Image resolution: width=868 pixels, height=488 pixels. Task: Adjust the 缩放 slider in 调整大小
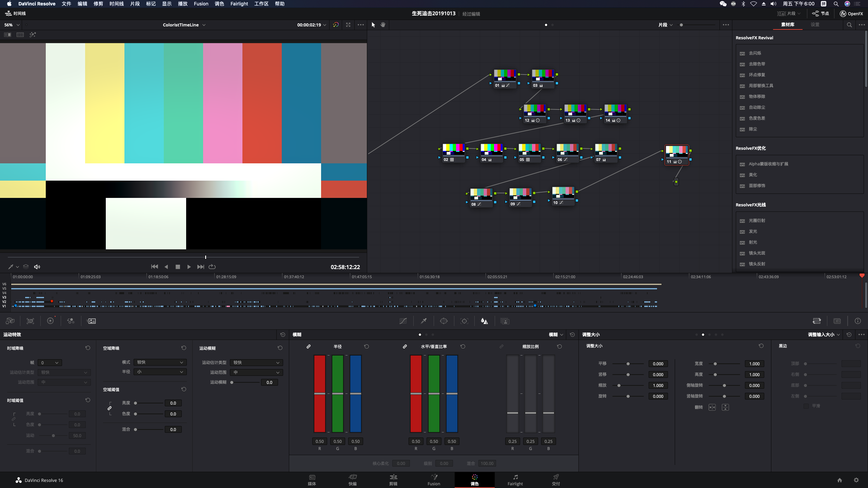(619, 385)
